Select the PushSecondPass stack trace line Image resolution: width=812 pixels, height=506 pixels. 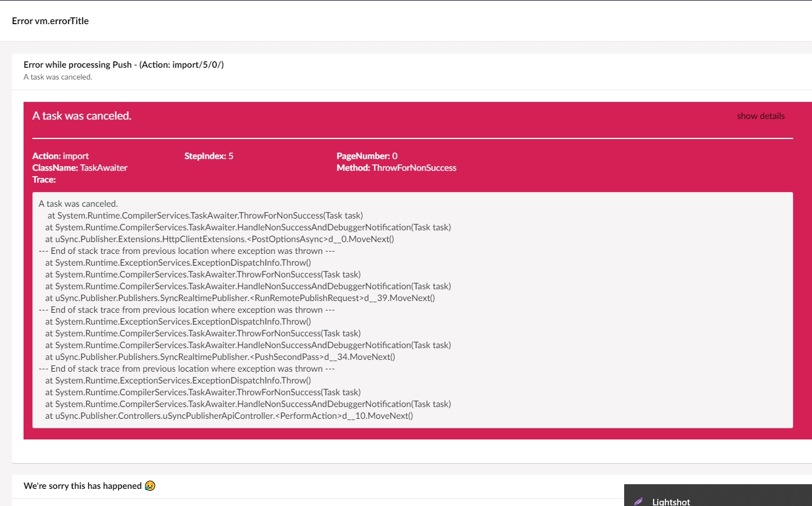coord(220,357)
